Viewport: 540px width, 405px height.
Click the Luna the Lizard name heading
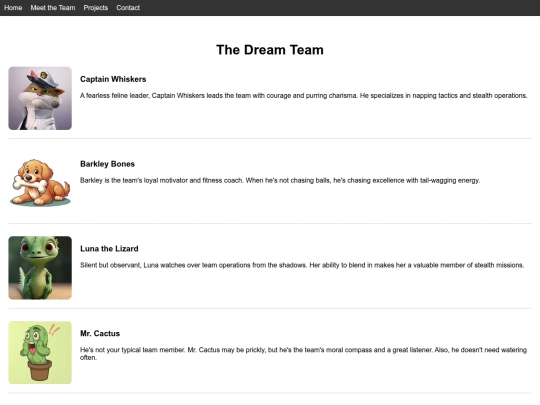pos(109,249)
